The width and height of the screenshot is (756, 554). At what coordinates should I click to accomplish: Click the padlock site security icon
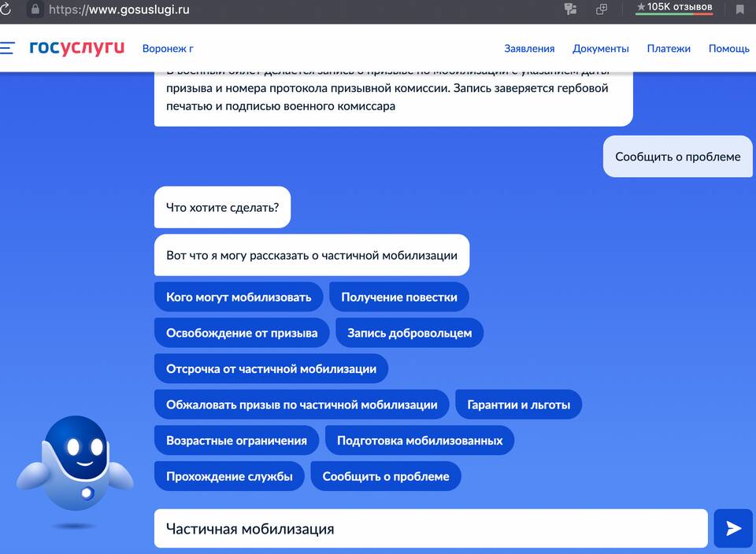34,10
